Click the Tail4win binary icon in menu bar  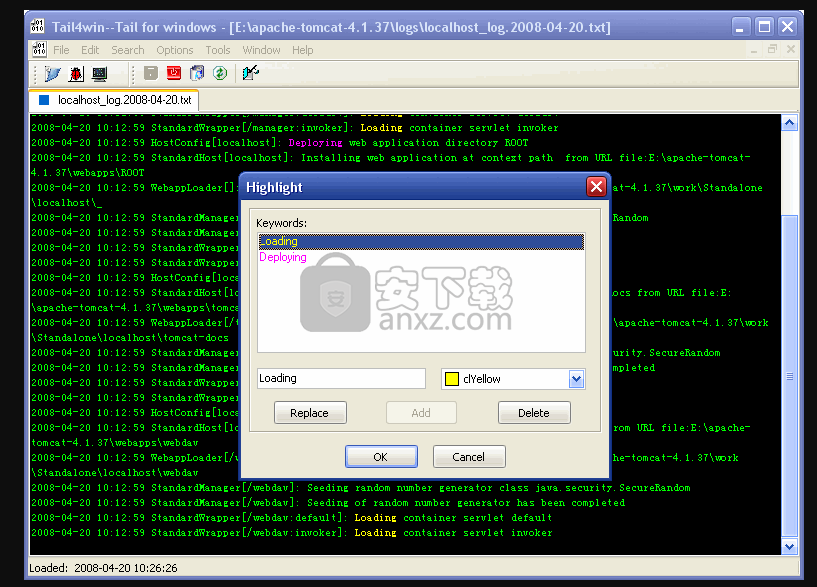coord(39,50)
